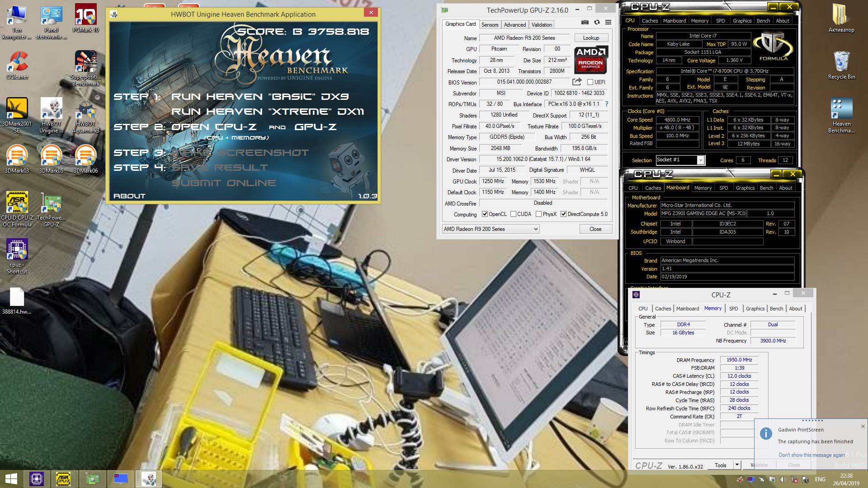Click BIOS version share/export icon in GPU-Z

[x=577, y=82]
